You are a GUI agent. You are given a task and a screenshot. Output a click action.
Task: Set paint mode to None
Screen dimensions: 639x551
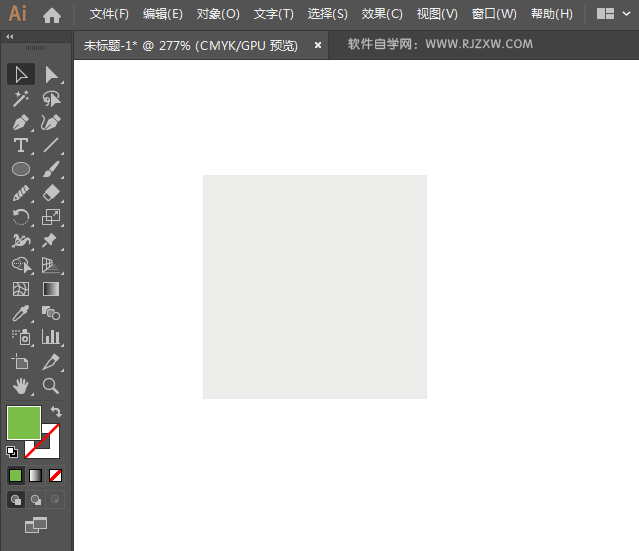point(56,475)
